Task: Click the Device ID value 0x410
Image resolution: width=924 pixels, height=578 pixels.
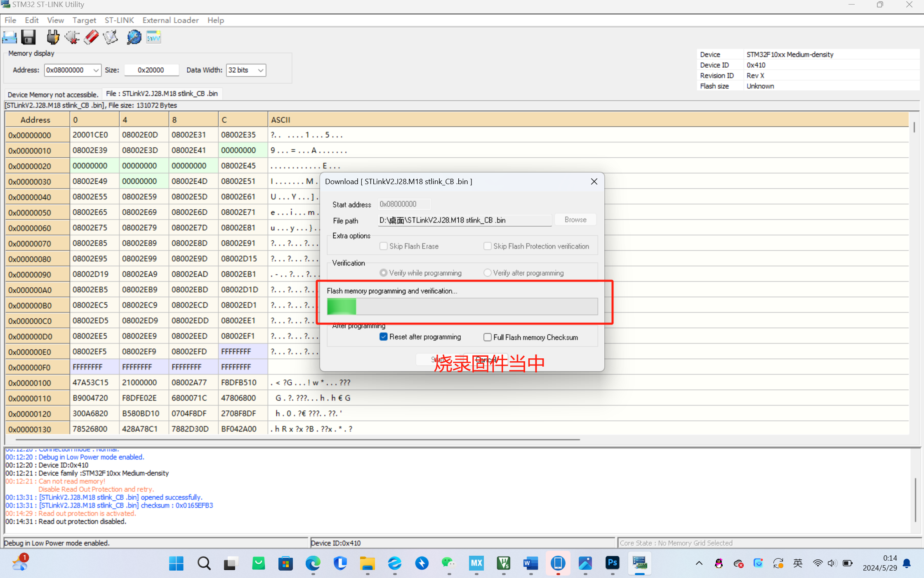Action: tap(756, 65)
